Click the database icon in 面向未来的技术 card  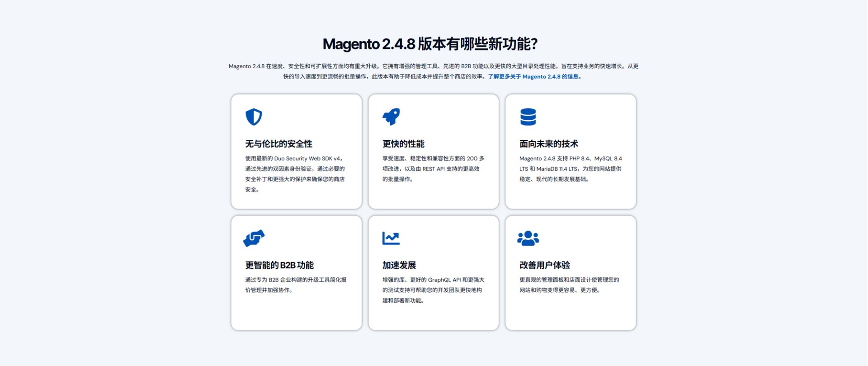point(528,117)
